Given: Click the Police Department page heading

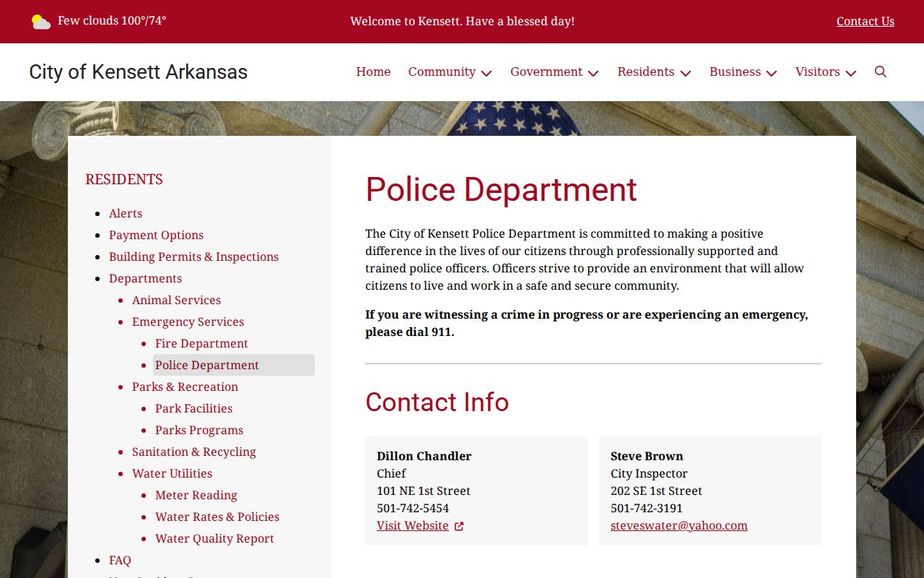Looking at the screenshot, I should point(501,189).
